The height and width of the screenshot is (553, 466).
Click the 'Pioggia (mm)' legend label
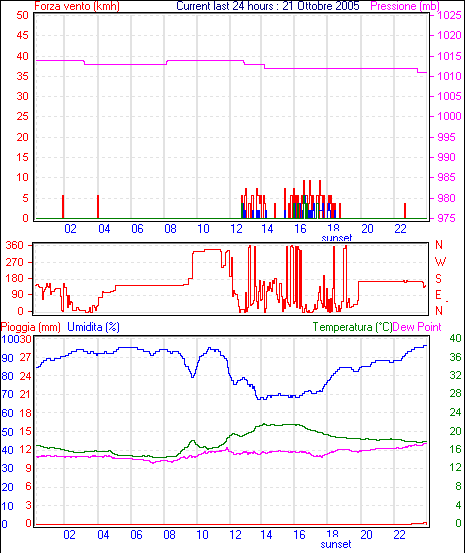coord(31,327)
